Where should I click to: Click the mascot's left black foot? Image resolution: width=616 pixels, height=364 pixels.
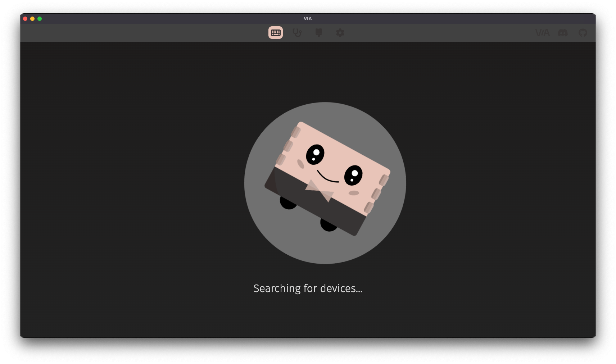(288, 204)
